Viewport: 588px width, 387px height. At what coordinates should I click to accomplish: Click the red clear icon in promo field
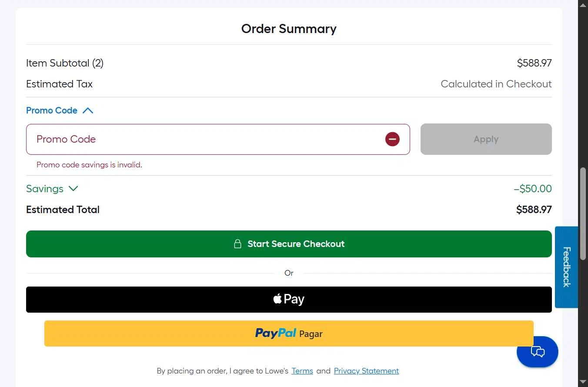392,139
